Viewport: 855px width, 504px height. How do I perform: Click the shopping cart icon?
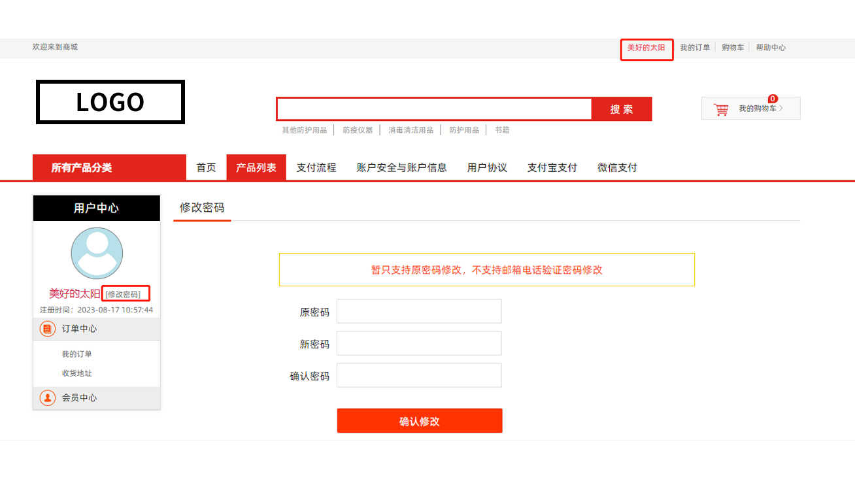tap(721, 109)
